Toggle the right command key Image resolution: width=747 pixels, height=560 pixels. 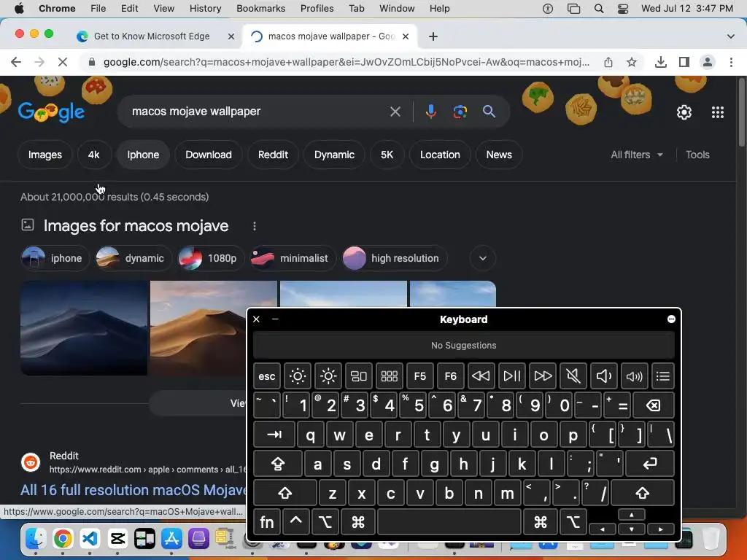541,522
